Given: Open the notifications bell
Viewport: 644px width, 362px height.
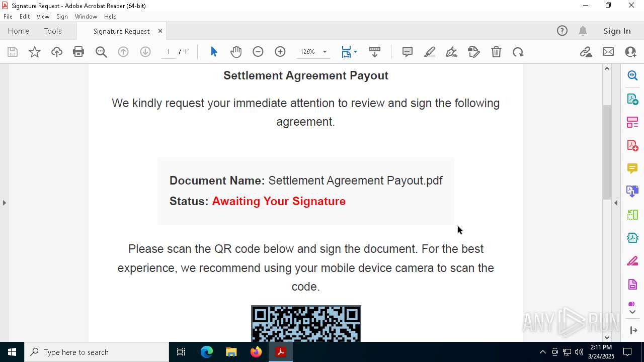Looking at the screenshot, I should click(583, 31).
